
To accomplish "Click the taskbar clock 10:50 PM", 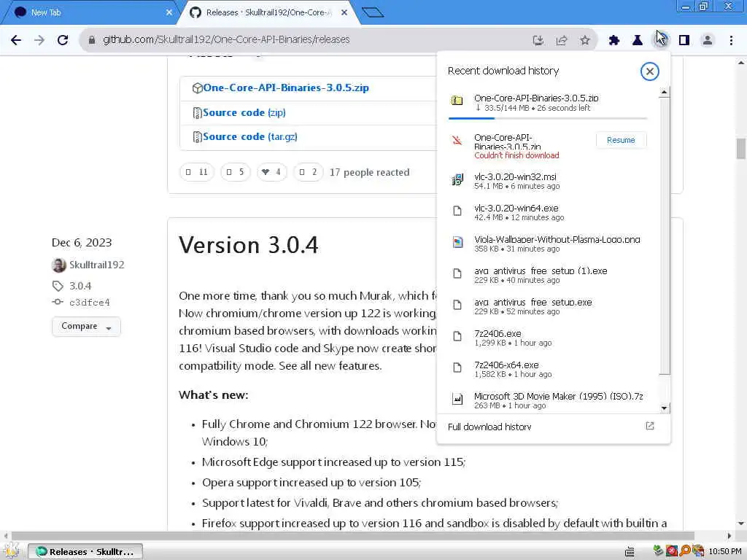I will click(724, 551).
